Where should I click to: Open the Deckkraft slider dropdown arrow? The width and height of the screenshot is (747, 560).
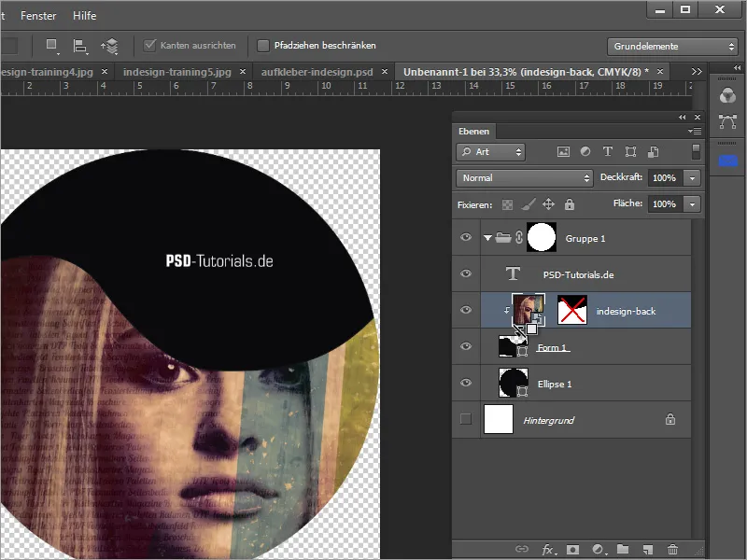692,178
